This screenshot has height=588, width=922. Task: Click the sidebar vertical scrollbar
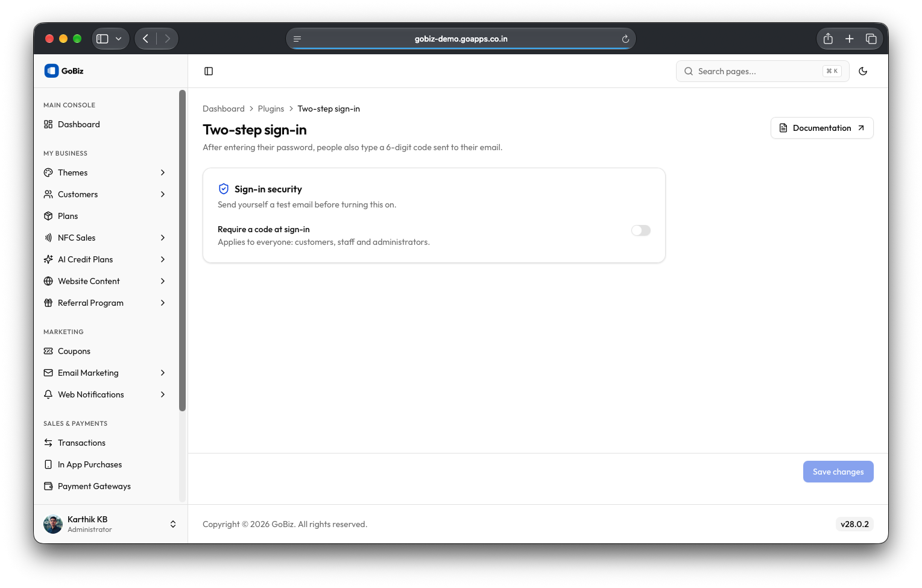(x=182, y=251)
